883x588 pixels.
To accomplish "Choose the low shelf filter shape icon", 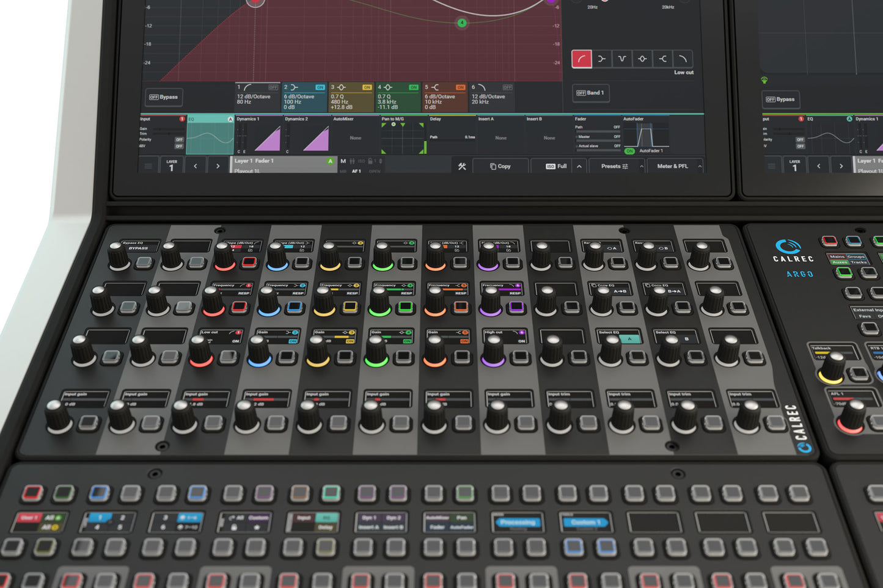I will tap(602, 59).
